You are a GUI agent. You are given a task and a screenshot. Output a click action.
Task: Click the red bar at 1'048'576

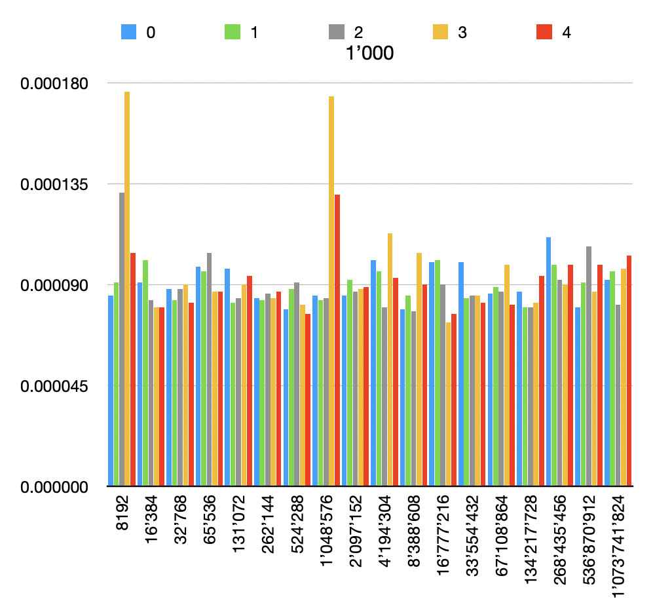coord(337,340)
